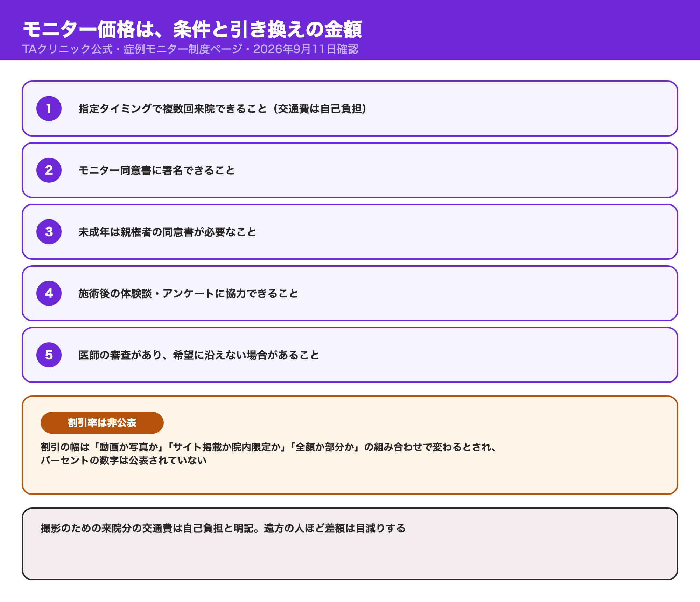The image size is (700, 602).
Task: Select text モニター同意書に署名できること
Action: click(157, 170)
